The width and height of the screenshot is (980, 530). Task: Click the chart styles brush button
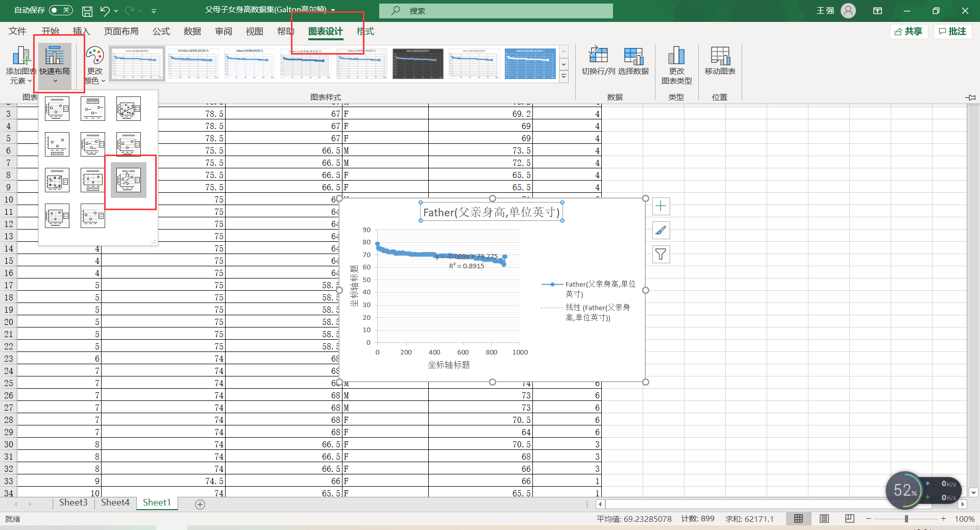661,231
